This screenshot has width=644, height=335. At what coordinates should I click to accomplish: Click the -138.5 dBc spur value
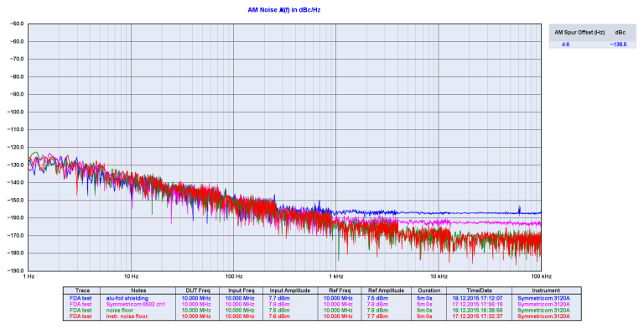click(x=618, y=44)
